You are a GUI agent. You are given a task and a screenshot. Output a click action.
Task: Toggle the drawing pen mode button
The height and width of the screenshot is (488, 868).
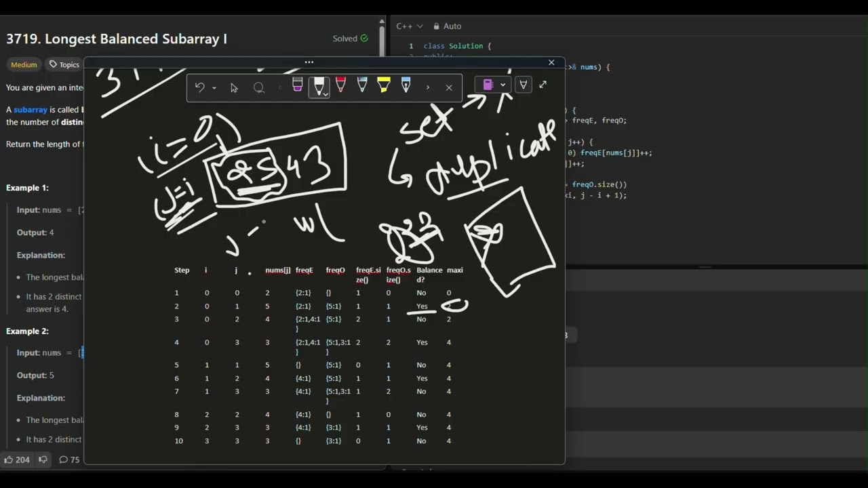pyautogui.click(x=523, y=85)
